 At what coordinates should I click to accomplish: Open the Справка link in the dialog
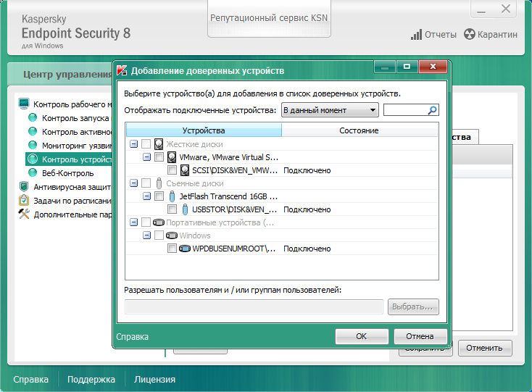coord(133,337)
